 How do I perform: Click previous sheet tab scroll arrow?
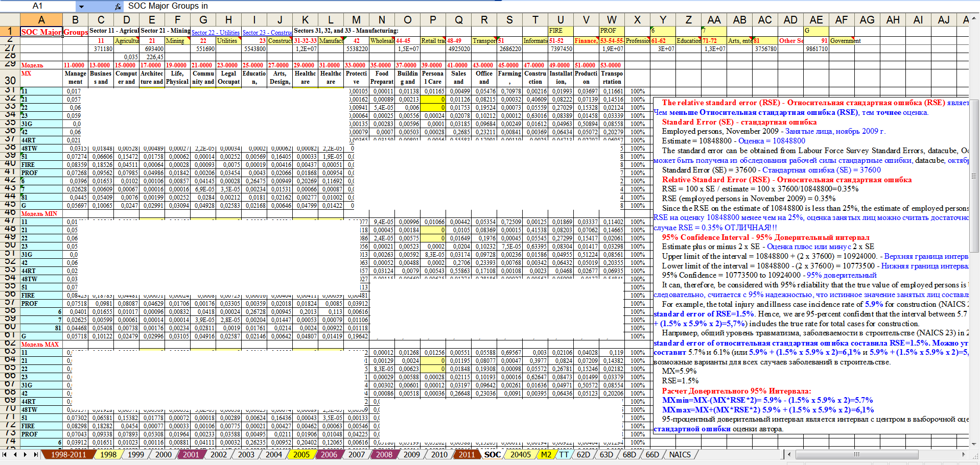(x=15, y=454)
